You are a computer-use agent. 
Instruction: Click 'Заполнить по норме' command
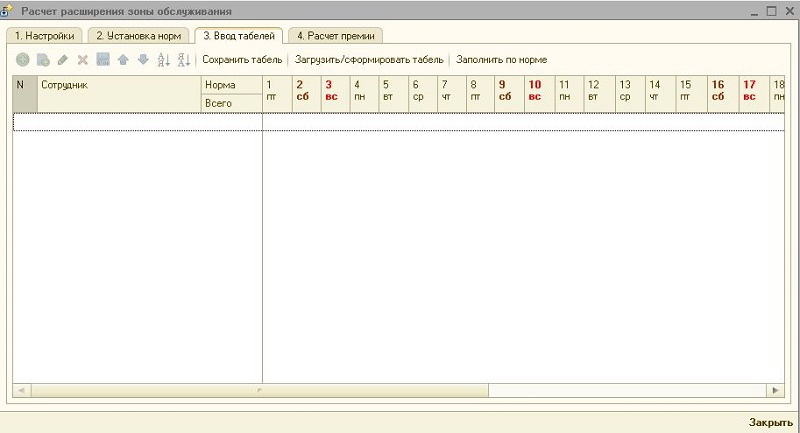[x=502, y=60]
